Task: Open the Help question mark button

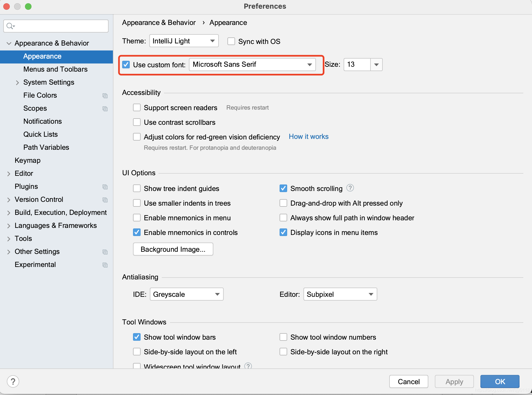Action: tap(13, 381)
